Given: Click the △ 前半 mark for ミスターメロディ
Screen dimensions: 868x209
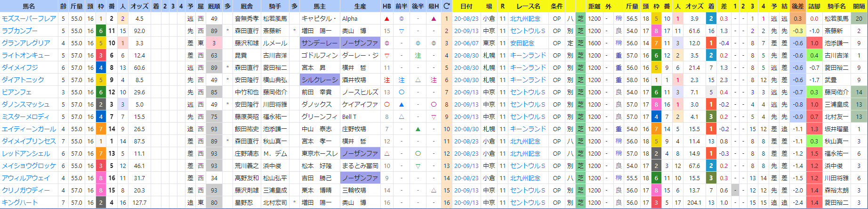Looking at the screenshot, I should [402, 117].
